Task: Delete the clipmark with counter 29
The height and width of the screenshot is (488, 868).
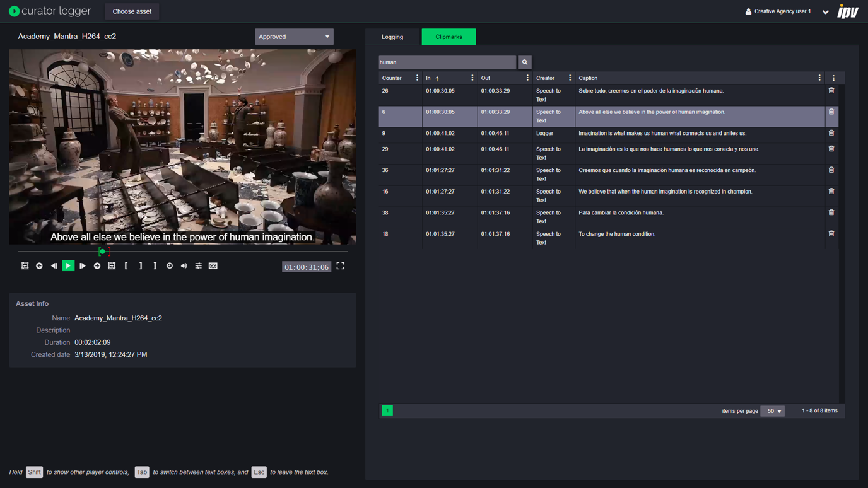Action: [x=831, y=149]
